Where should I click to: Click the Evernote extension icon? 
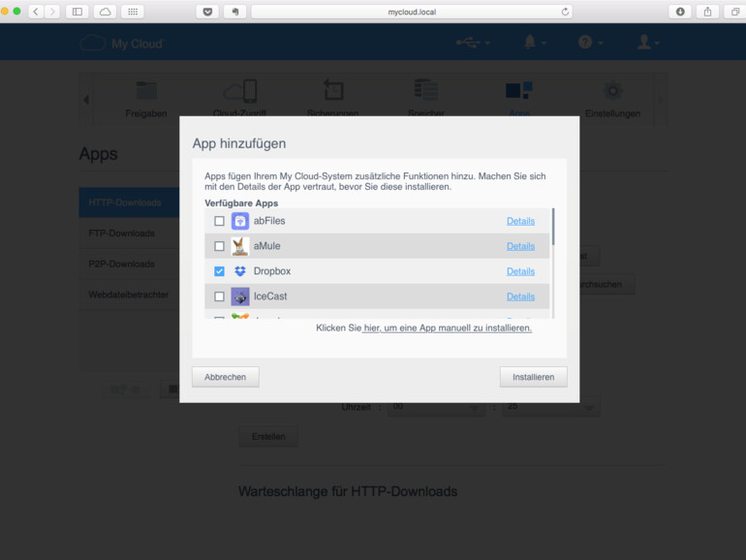[x=235, y=12]
